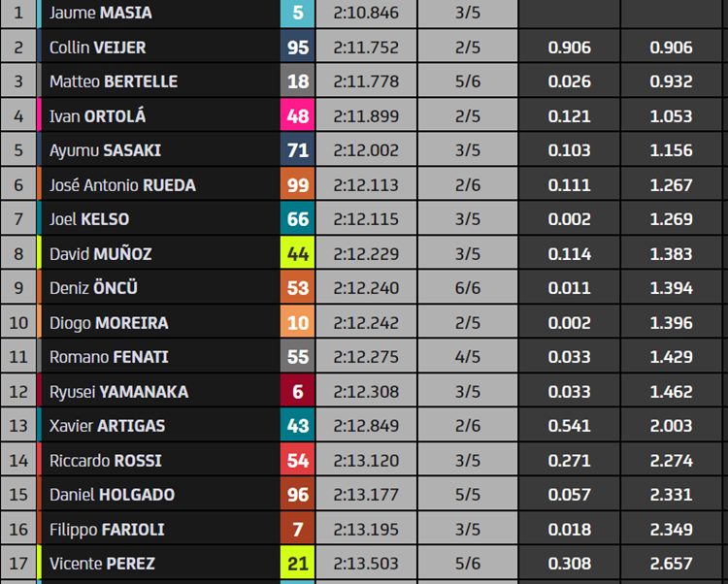This screenshot has width=728, height=584.
Task: Select Deniz ÖNCÜ rider name
Action: pos(93,287)
